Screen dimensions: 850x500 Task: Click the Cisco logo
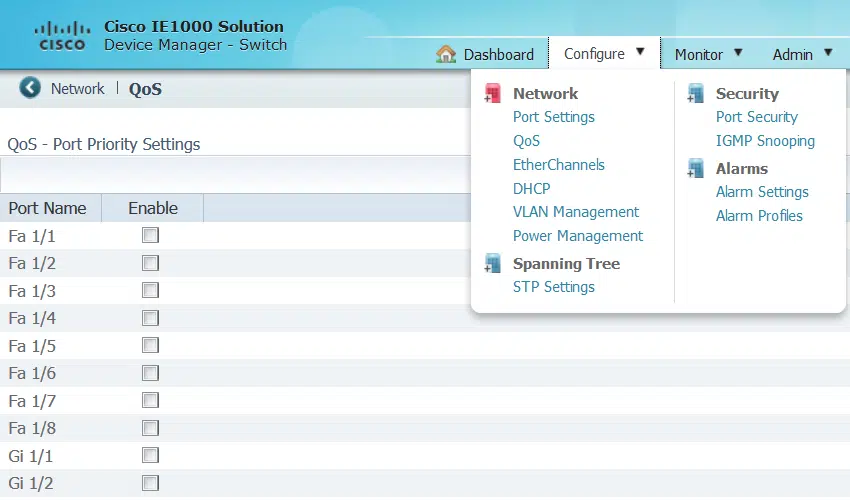(x=62, y=36)
